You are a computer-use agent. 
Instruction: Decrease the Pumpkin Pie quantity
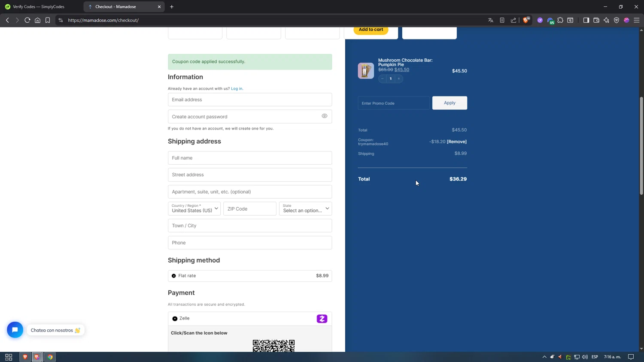tap(383, 78)
